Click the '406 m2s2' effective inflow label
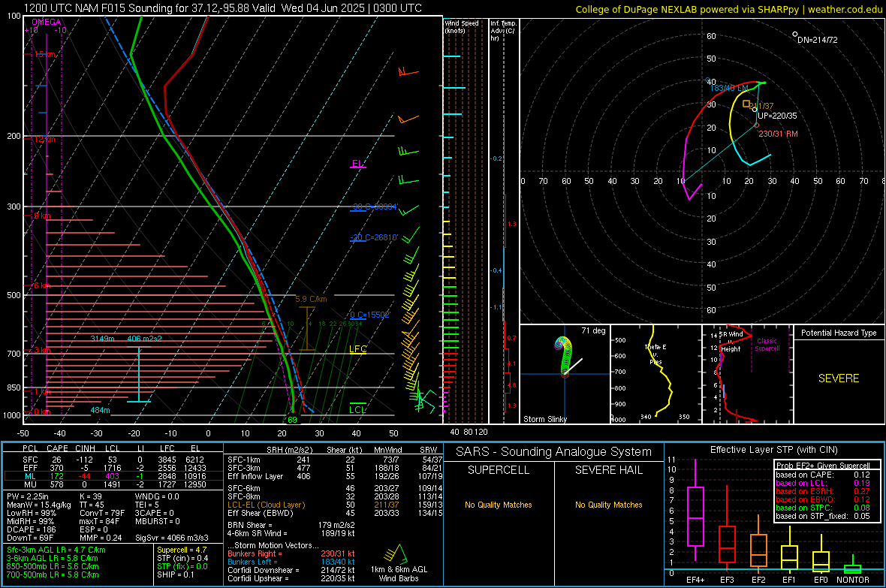The width and height of the screenshot is (886, 588). (x=145, y=339)
